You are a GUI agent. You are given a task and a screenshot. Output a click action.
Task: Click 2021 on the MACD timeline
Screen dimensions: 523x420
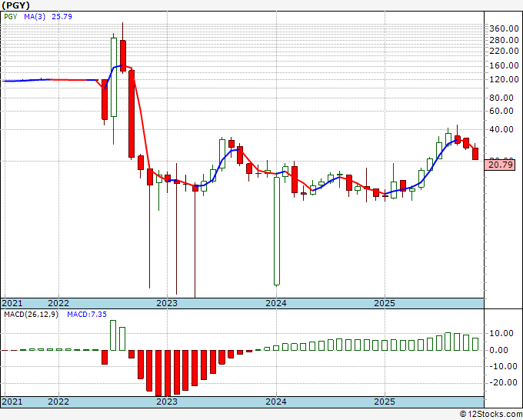(12, 402)
